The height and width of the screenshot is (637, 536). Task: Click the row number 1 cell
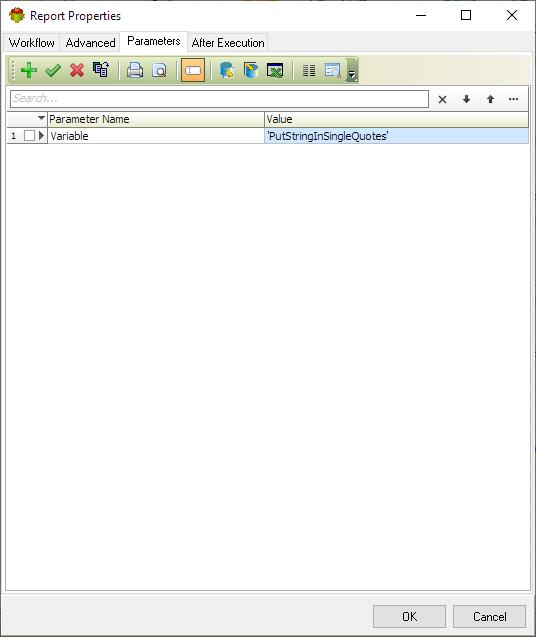coord(14,136)
